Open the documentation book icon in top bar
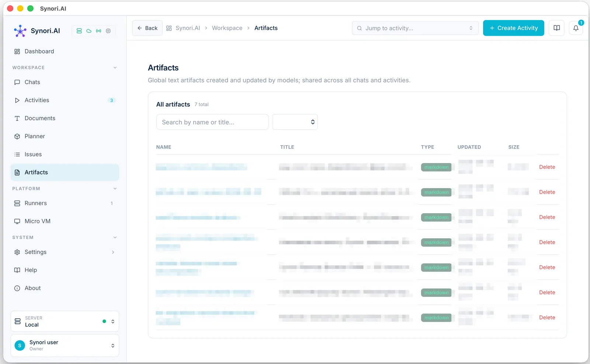The image size is (590, 364). (x=557, y=28)
